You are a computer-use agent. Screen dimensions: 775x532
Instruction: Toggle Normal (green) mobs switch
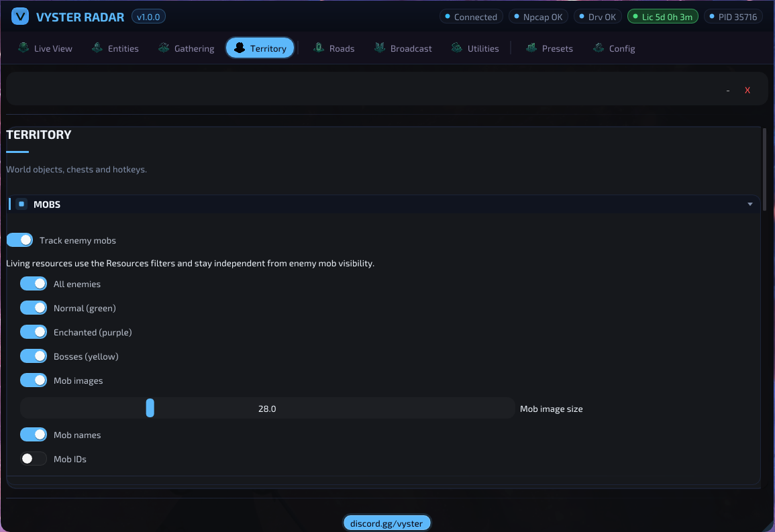34,308
